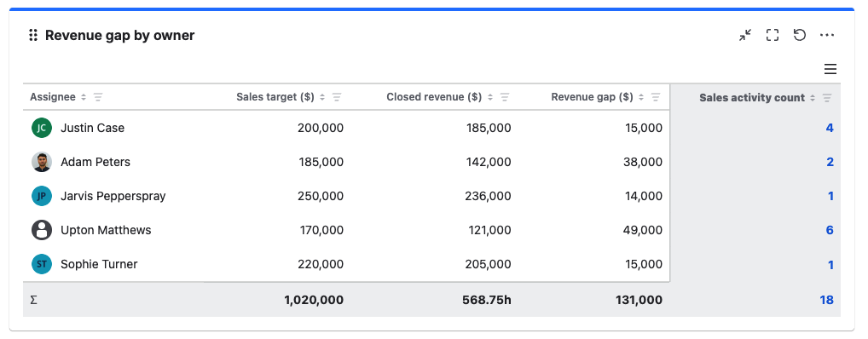Sort by Closed revenue ($) column
Image resolution: width=868 pixels, height=339 pixels.
pos(490,97)
